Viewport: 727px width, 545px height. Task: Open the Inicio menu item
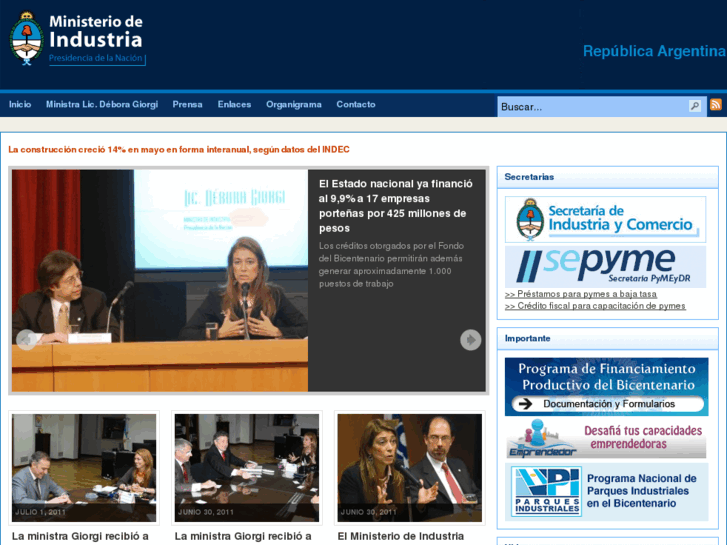pos(20,105)
